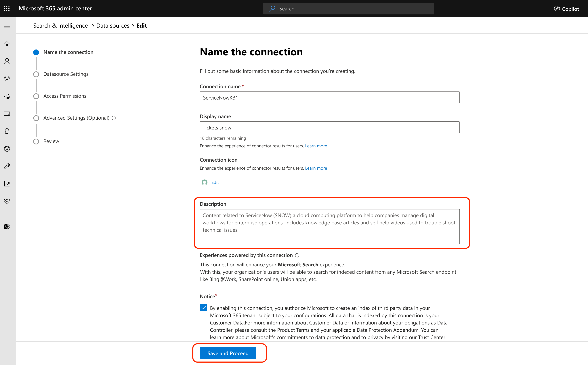Viewport: 588px width, 365px height.
Task: Click Edit under Connection icon
Action: pyautogui.click(x=215, y=182)
